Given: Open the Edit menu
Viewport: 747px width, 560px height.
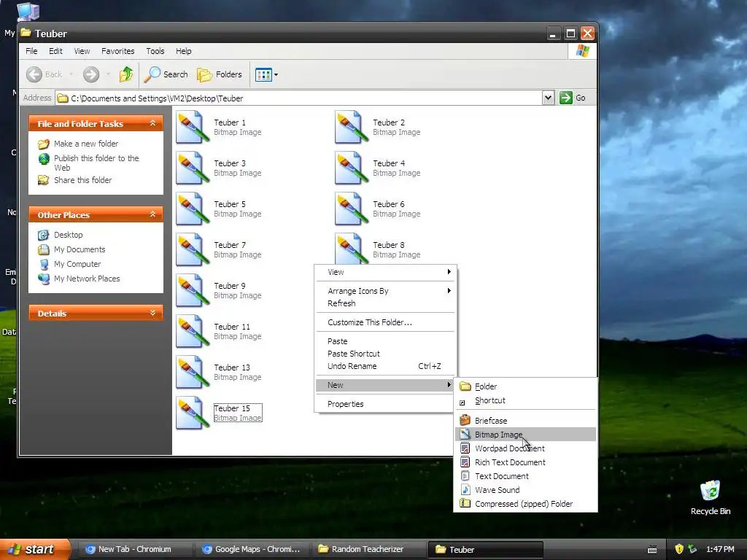Looking at the screenshot, I should [x=55, y=51].
